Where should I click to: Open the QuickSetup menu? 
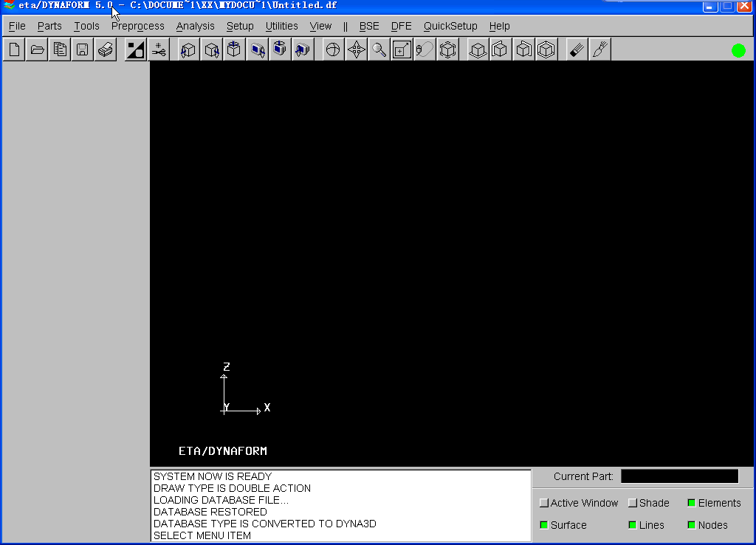pyautogui.click(x=450, y=26)
